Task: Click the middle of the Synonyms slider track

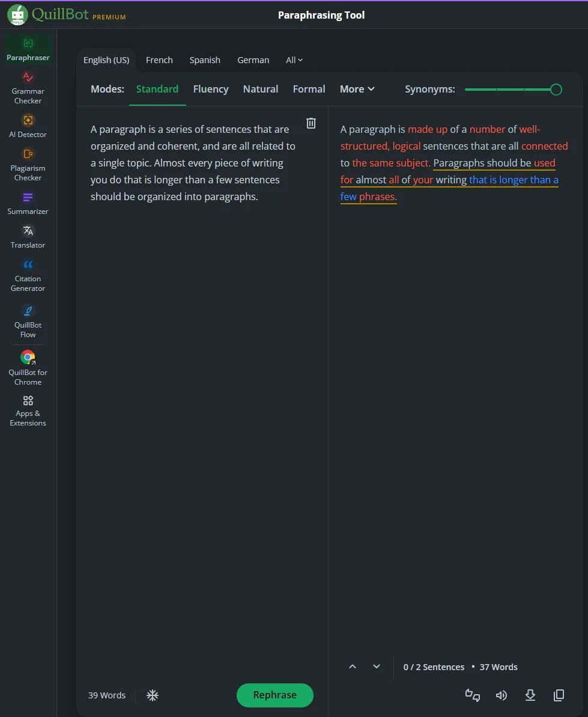Action: [511, 90]
